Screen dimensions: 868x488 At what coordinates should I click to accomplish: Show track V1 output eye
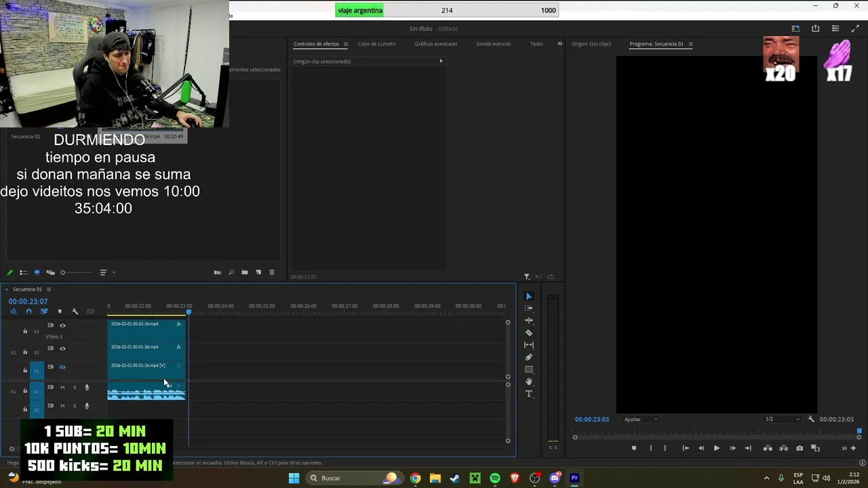[62, 367]
